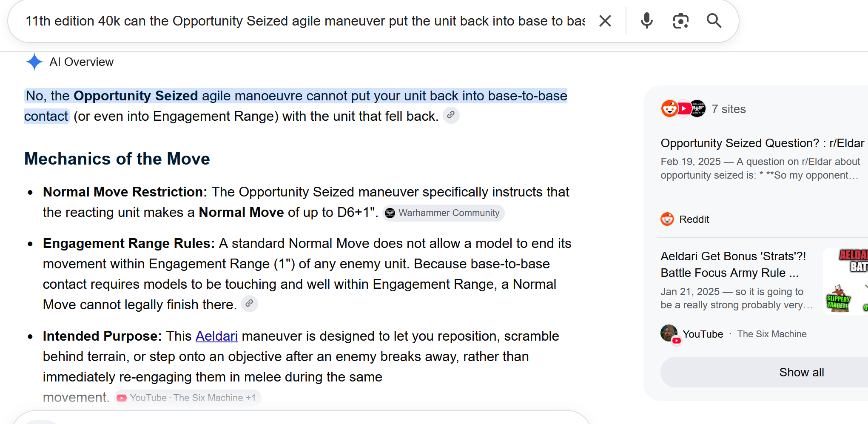The height and width of the screenshot is (424, 868).
Task: Submit search with the magnifying glass icon
Action: tap(714, 21)
